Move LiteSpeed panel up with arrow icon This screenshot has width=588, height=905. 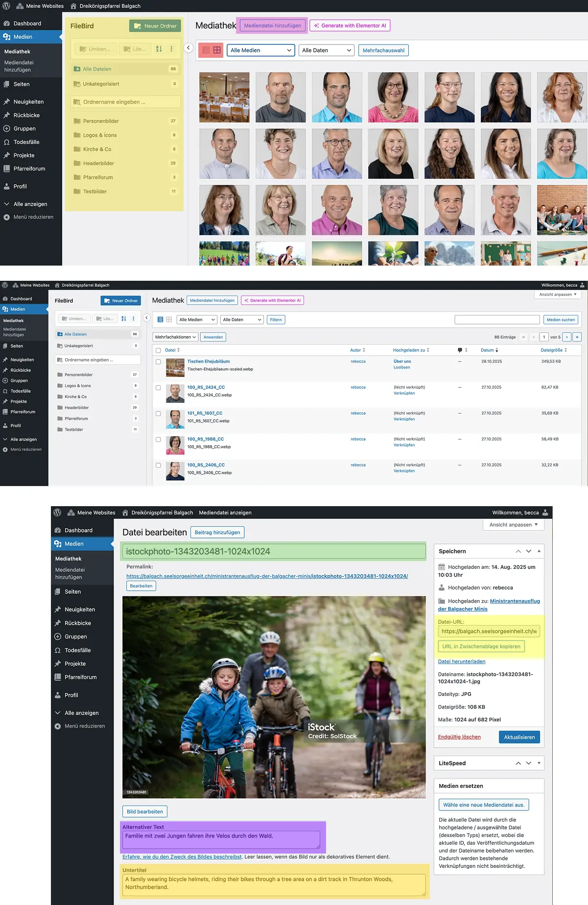518,763
